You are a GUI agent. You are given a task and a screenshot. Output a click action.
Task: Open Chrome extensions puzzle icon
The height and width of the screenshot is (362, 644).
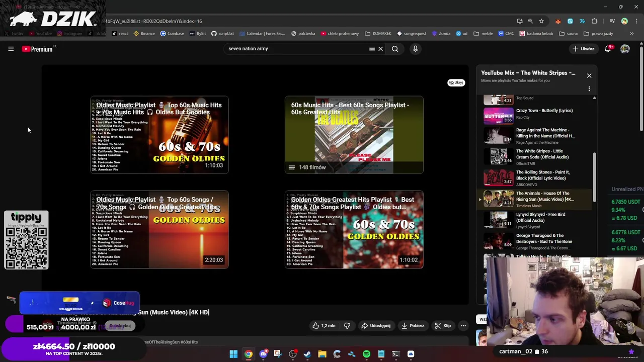pyautogui.click(x=595, y=21)
